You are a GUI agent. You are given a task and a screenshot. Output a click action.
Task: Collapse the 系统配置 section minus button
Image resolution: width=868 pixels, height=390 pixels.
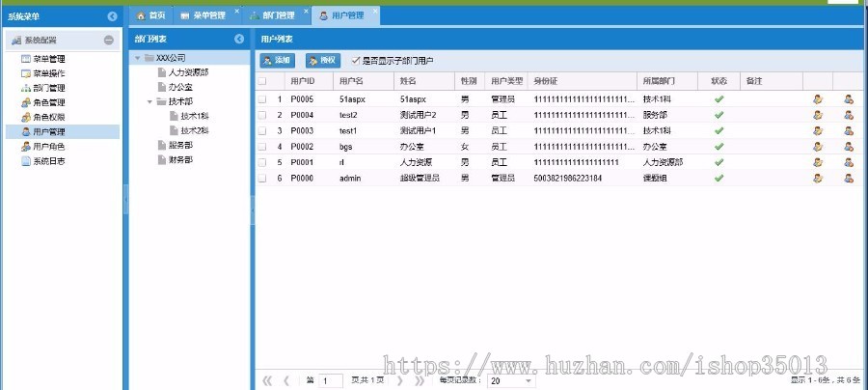(109, 40)
